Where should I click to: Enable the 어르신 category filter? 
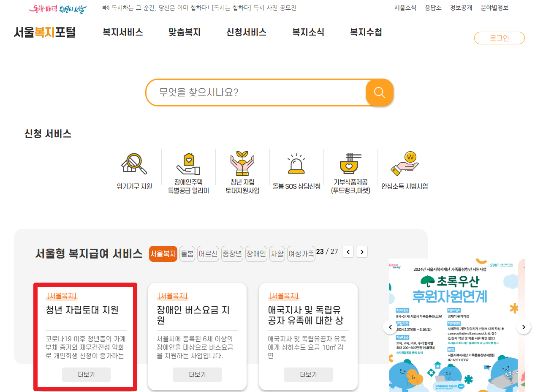click(x=208, y=251)
